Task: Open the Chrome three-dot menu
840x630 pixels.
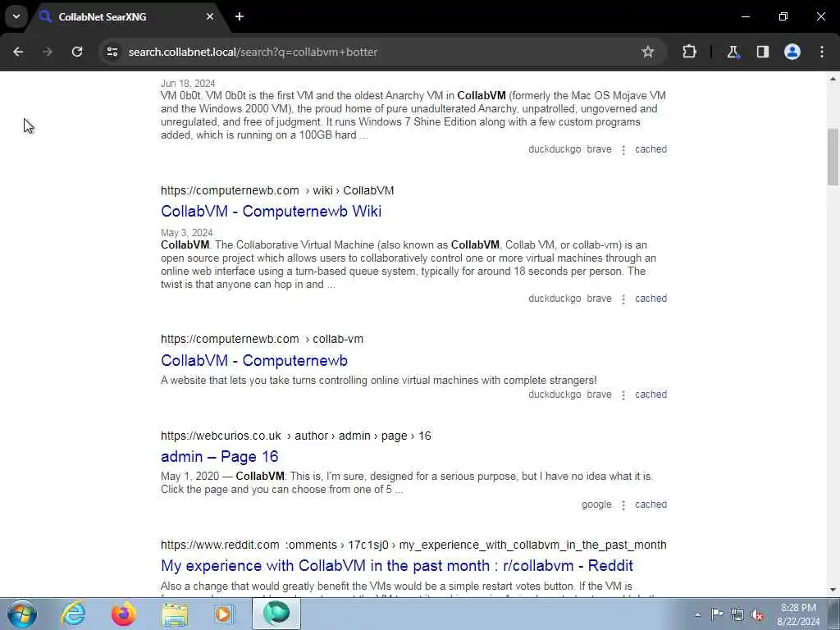Action: 822,52
